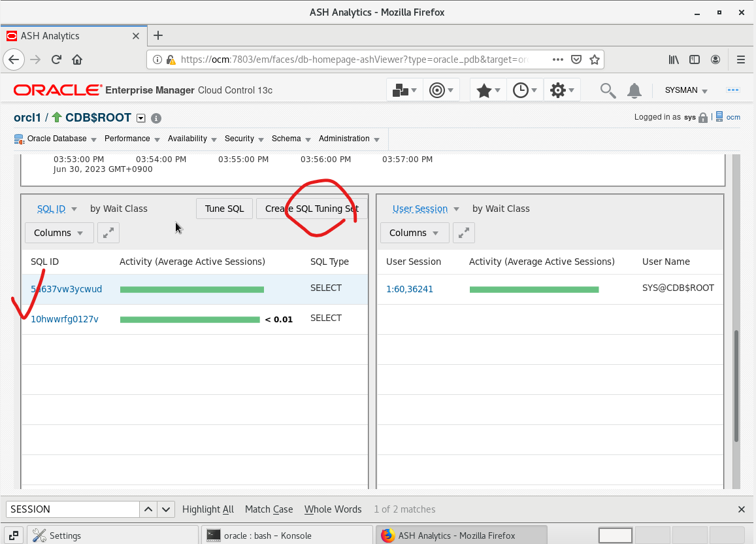Open Settings from the taskbar
The image size is (756, 544).
(112, 535)
